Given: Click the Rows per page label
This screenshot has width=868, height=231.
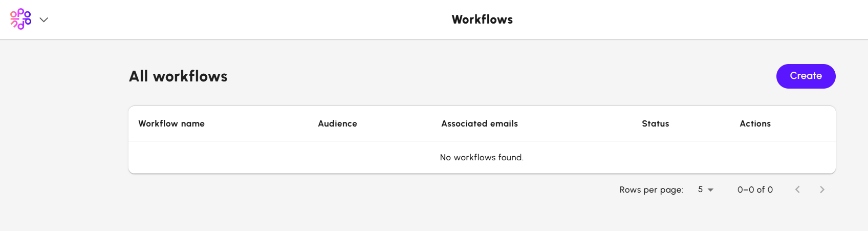Looking at the screenshot, I should coord(651,190).
